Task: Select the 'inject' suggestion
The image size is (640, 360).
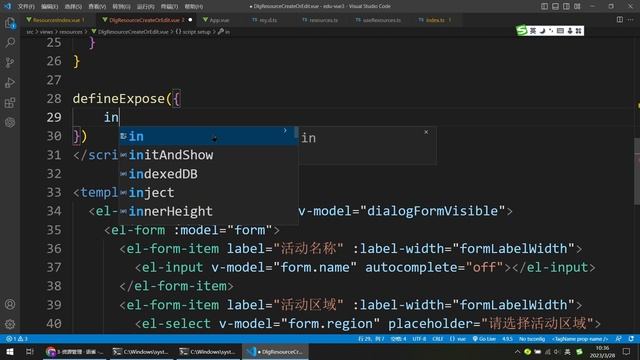Action: pyautogui.click(x=209, y=193)
